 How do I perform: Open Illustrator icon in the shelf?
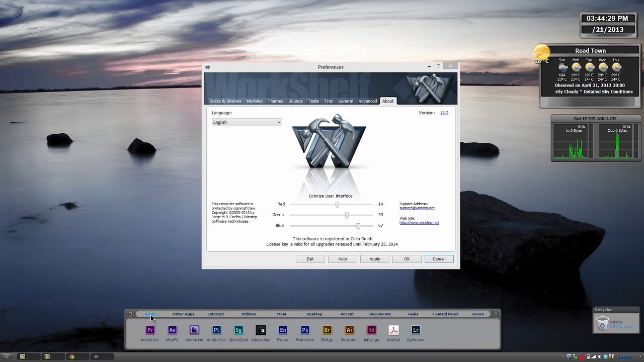coord(349,330)
